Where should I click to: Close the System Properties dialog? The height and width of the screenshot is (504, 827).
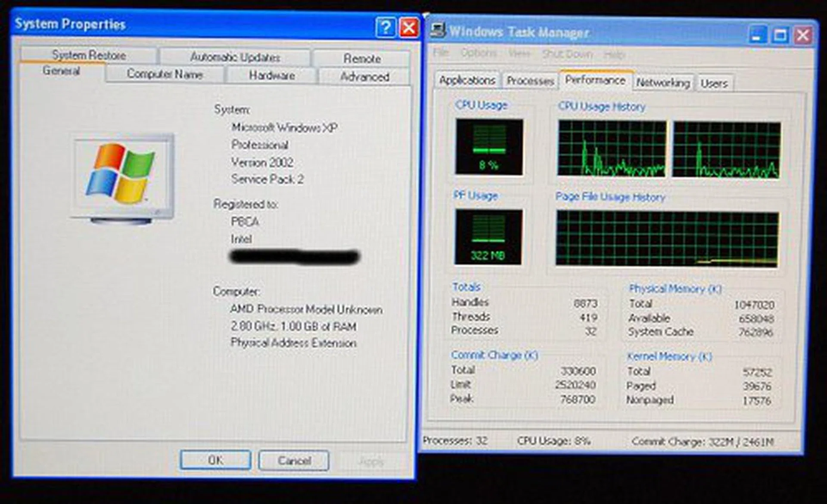coord(409,28)
